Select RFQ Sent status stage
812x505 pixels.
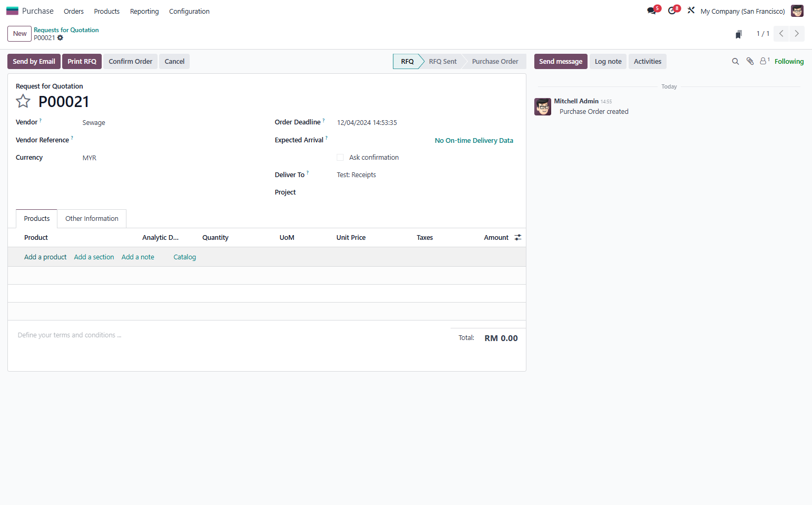443,62
